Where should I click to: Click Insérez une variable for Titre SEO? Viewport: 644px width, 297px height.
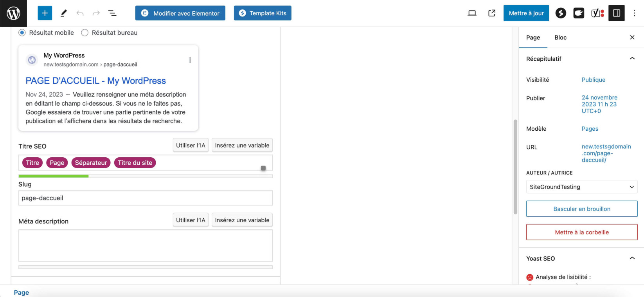point(242,145)
